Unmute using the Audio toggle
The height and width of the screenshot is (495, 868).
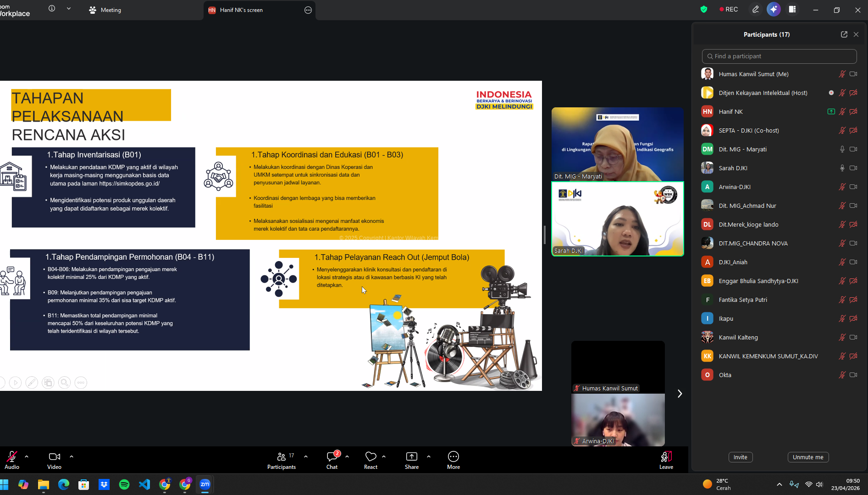[x=12, y=457]
